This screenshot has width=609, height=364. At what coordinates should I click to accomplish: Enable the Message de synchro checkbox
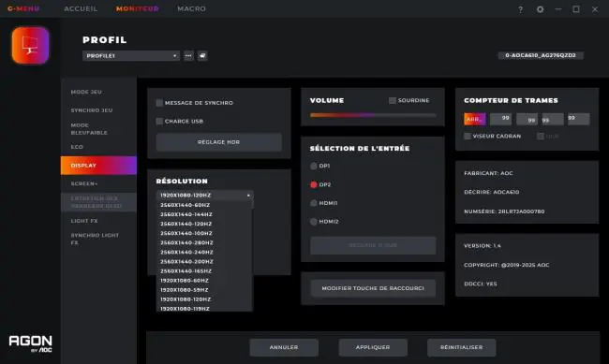[159, 103]
